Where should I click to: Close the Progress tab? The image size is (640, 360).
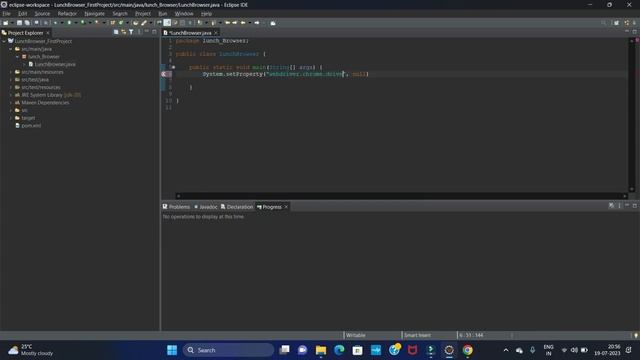286,207
